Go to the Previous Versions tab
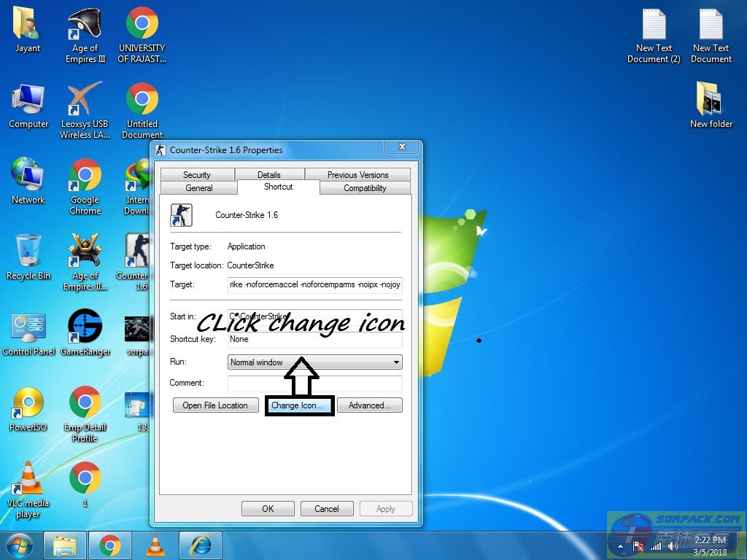 pos(357,175)
